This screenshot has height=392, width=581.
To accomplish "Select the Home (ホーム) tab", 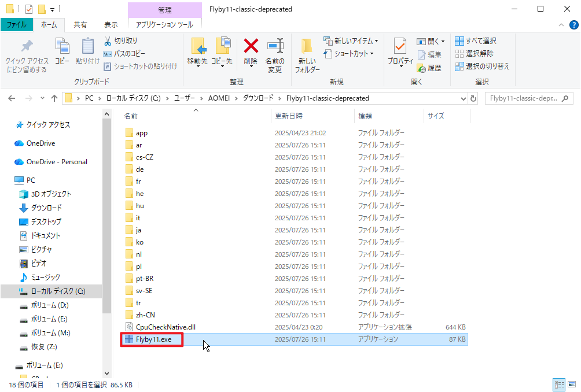I will [49, 25].
